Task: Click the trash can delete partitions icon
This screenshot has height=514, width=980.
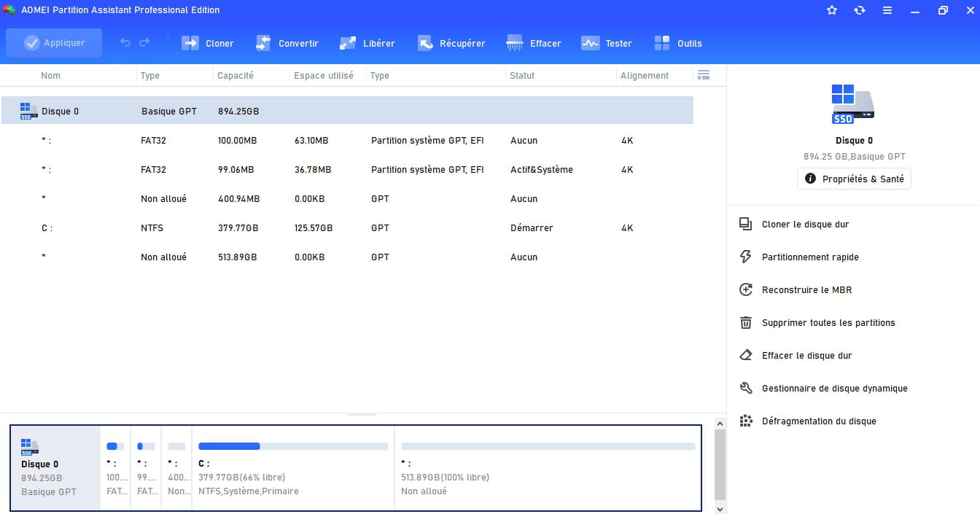Action: 745,323
